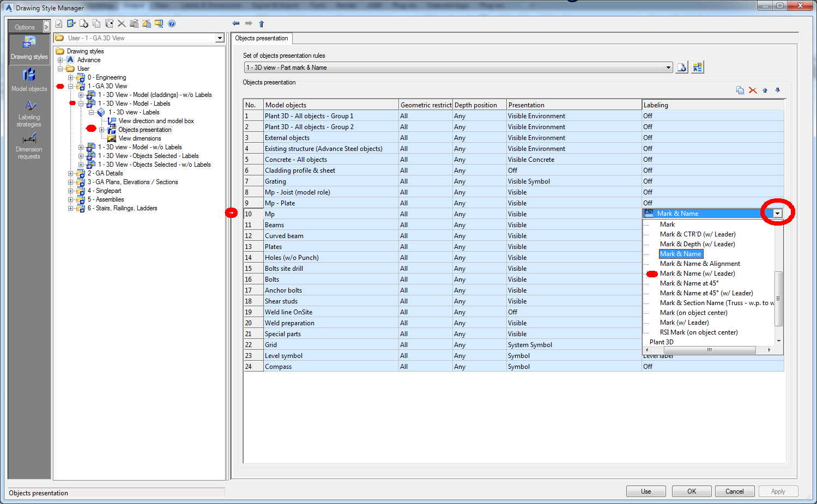Viewport: 817px width, 504px height.
Task: Click the OK button
Action: tap(691, 491)
